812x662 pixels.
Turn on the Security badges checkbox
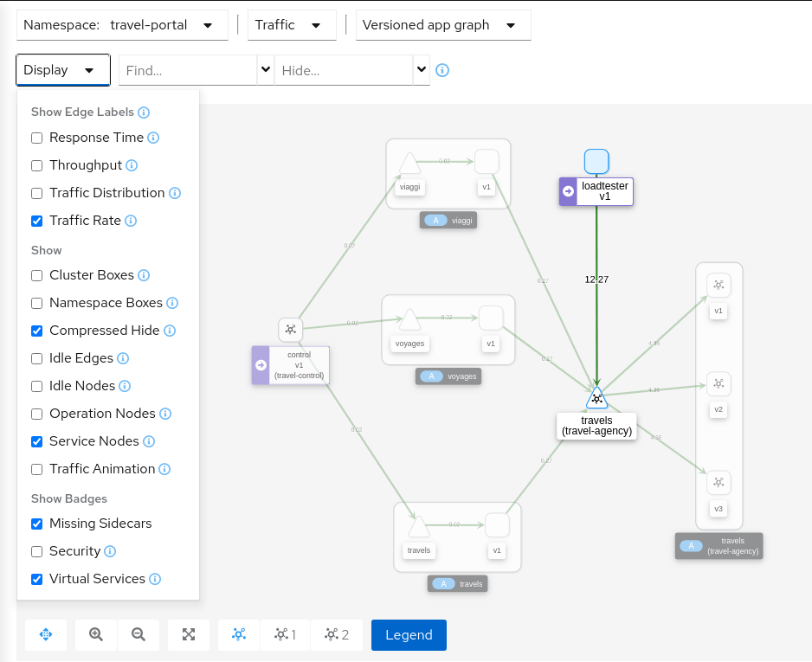(37, 551)
